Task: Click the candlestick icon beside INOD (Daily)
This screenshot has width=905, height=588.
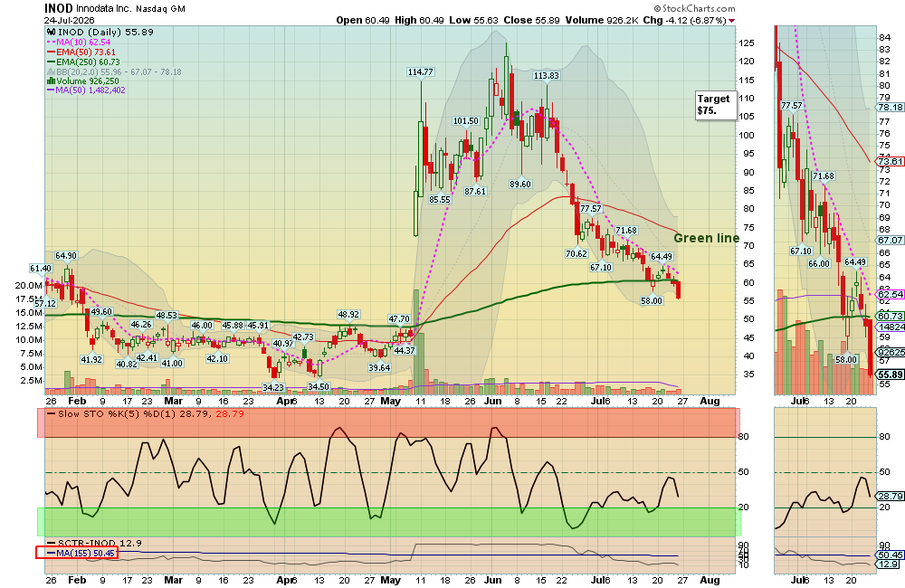Action: pos(51,33)
